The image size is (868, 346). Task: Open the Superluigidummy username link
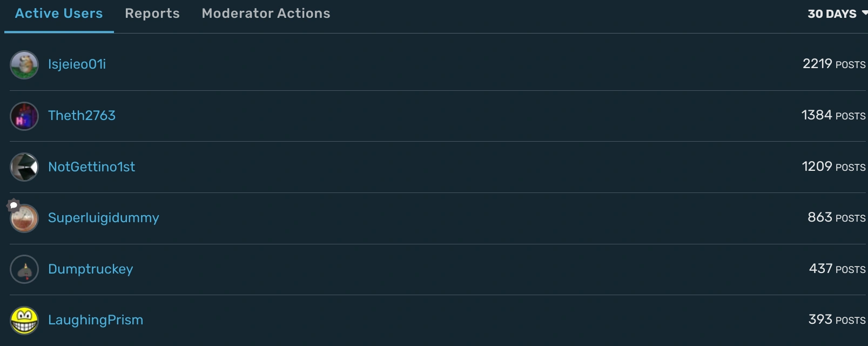tap(103, 218)
